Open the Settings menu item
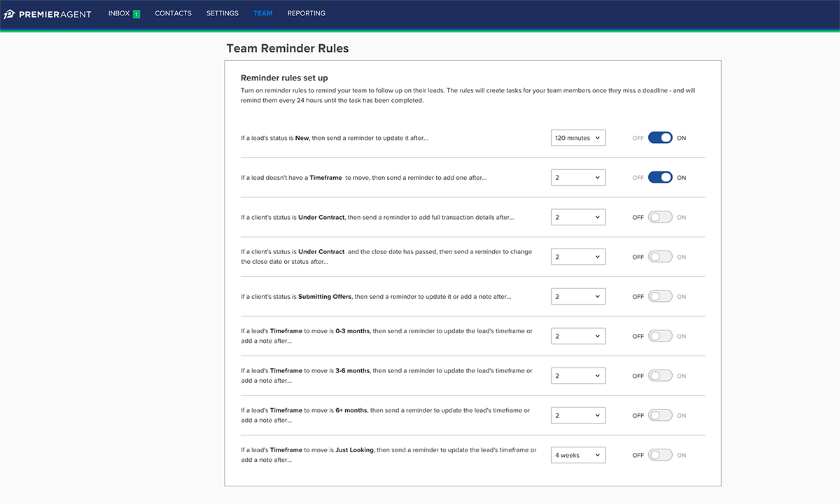This screenshot has width=840, height=504. (x=222, y=13)
